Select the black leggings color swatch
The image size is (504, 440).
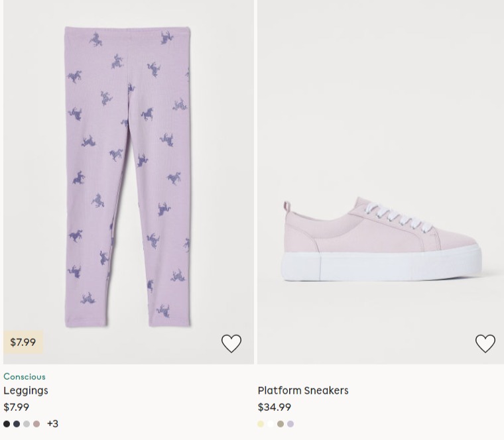(x=7, y=424)
